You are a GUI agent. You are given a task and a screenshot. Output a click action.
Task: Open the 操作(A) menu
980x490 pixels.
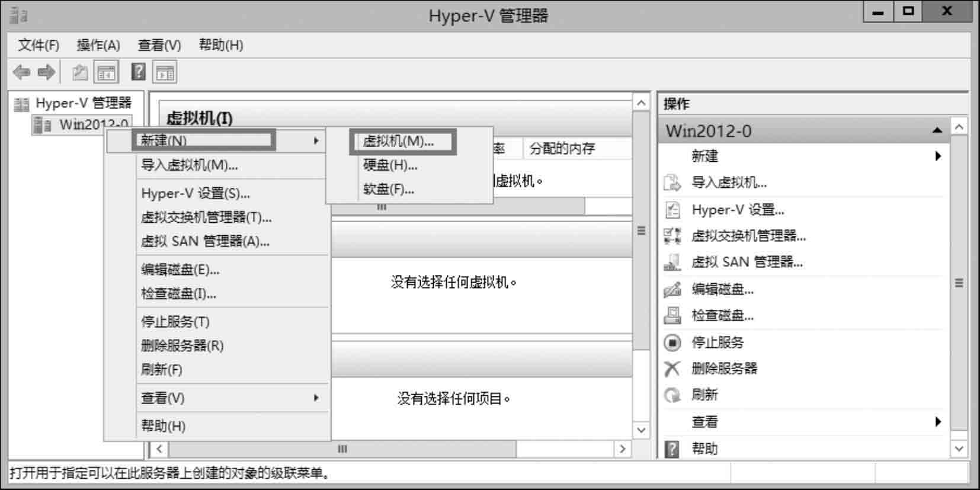[98, 45]
